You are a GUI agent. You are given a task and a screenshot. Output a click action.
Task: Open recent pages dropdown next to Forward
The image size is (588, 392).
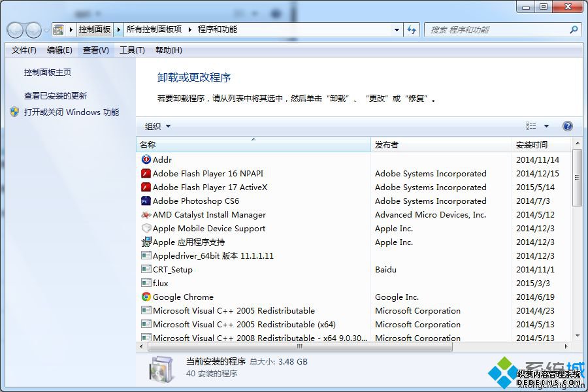click(x=46, y=30)
